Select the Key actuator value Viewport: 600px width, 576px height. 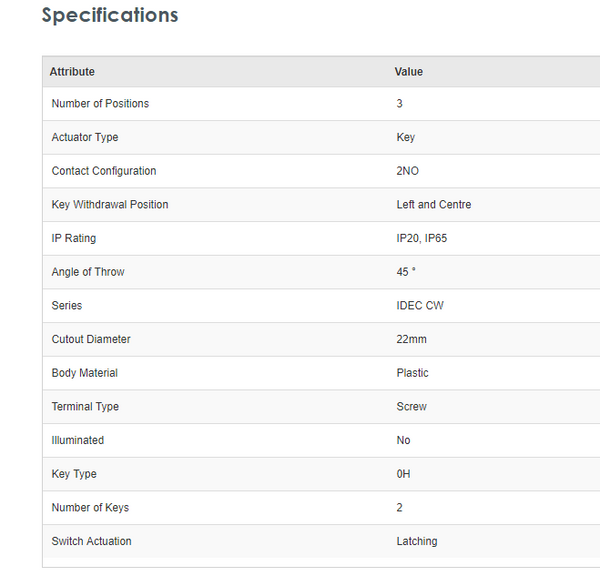pos(406,137)
